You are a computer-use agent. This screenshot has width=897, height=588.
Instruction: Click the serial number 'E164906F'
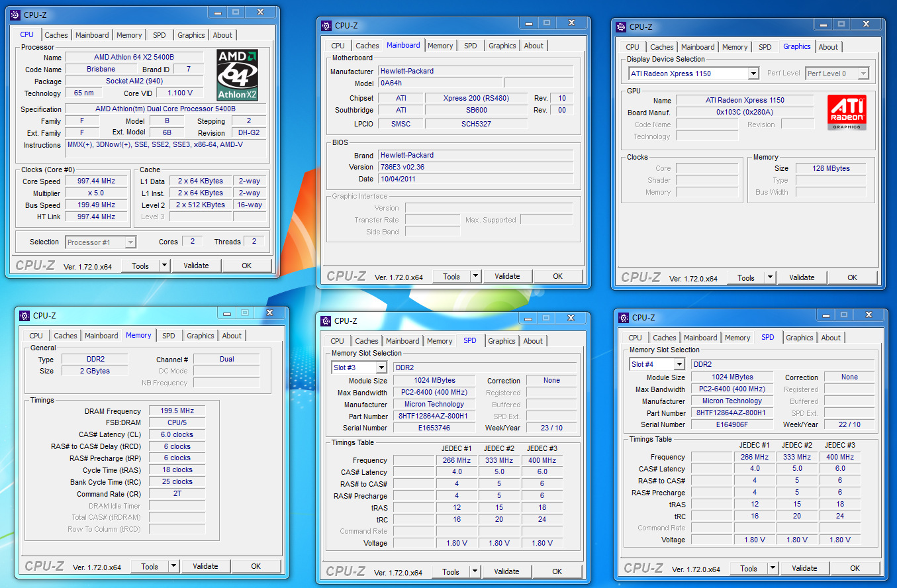[732, 424]
